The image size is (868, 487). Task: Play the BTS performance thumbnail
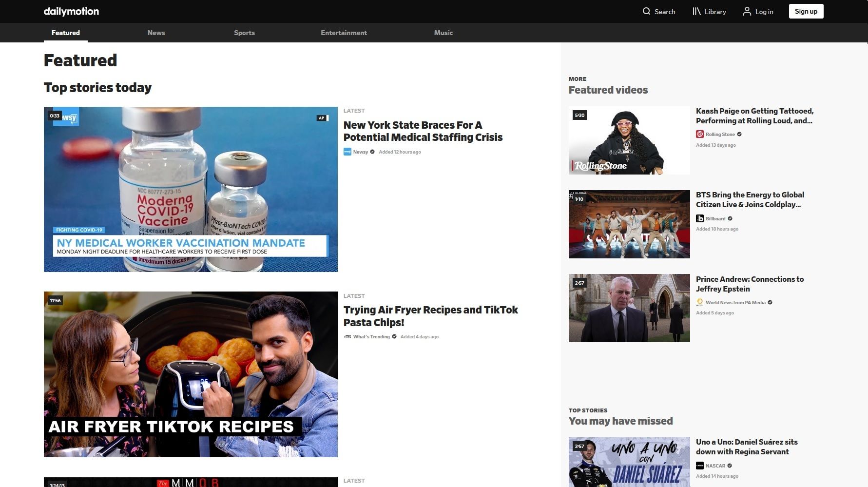point(629,224)
